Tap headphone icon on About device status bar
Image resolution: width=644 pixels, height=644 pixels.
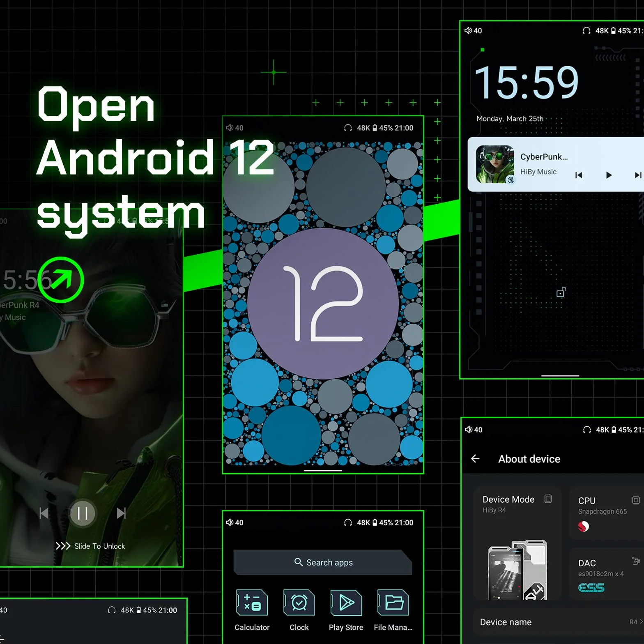587,430
